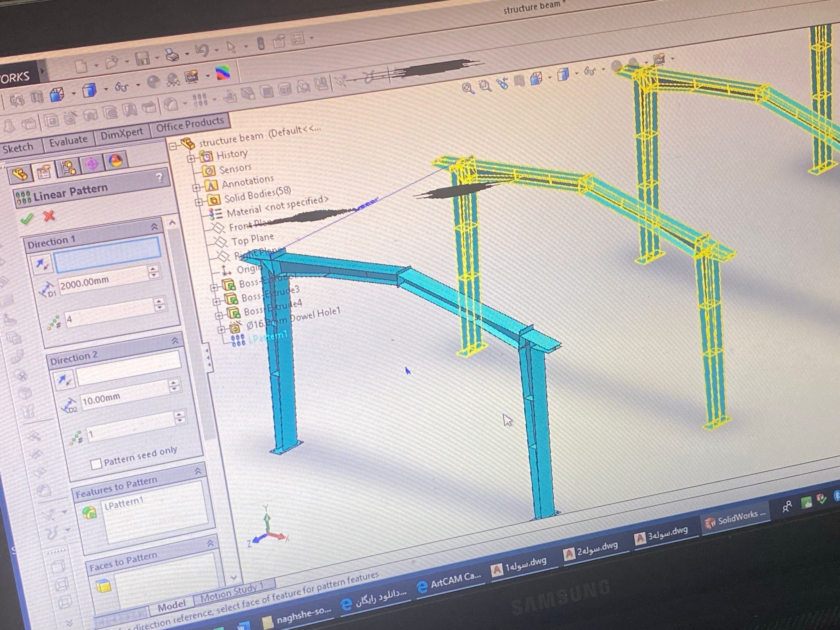840x630 pixels.
Task: Collapse the Features to Pattern section
Action: (x=199, y=471)
